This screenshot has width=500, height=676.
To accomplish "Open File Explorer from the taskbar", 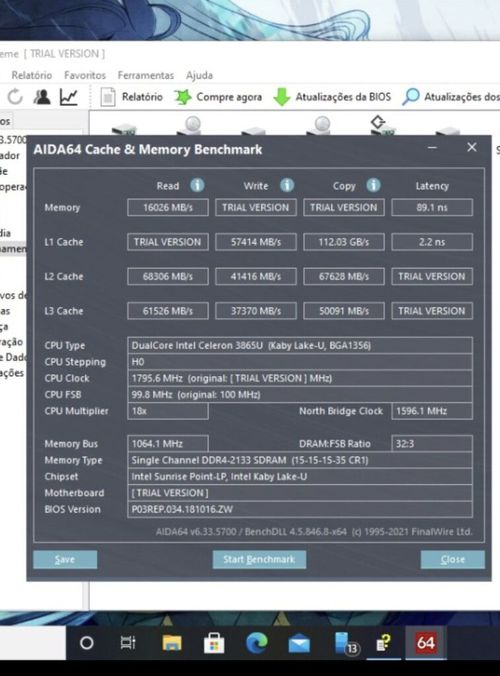I will tap(172, 643).
